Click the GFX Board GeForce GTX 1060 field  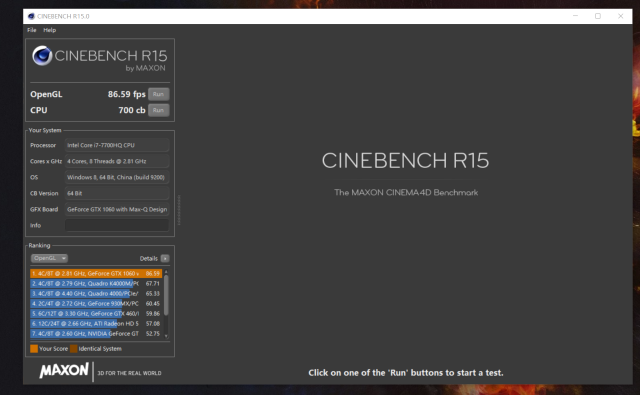[117, 209]
